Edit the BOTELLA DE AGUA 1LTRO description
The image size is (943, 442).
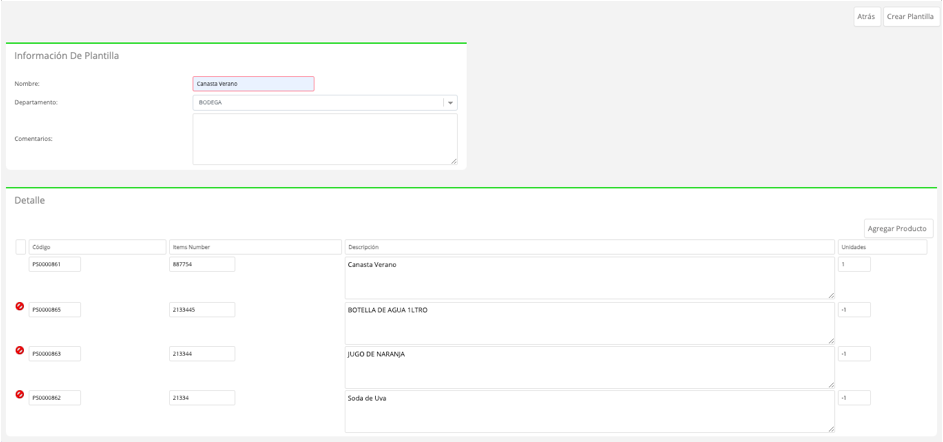pos(590,324)
